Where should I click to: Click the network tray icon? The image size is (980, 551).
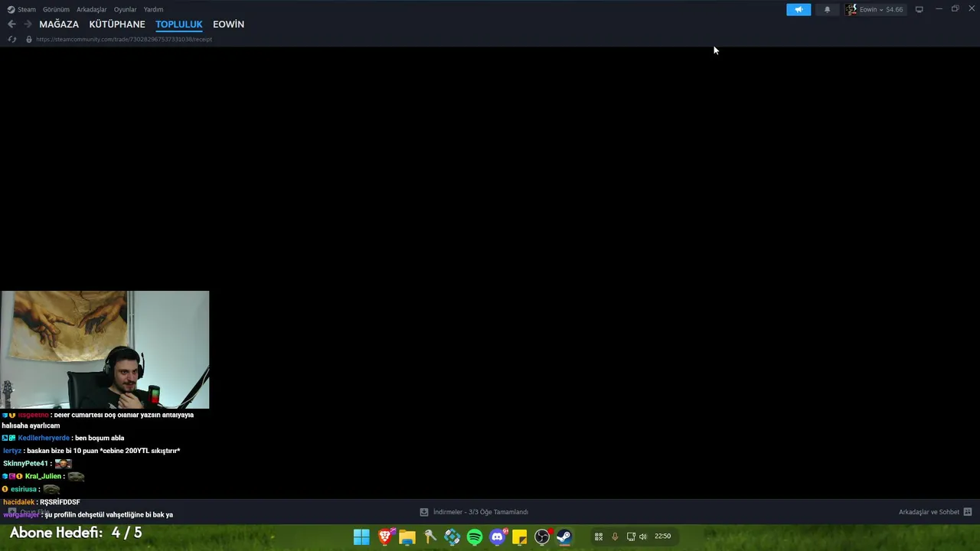[x=631, y=536]
